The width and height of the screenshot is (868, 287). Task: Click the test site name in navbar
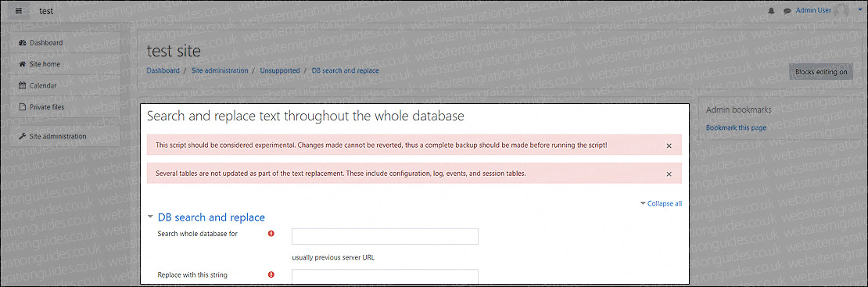pyautogui.click(x=46, y=10)
